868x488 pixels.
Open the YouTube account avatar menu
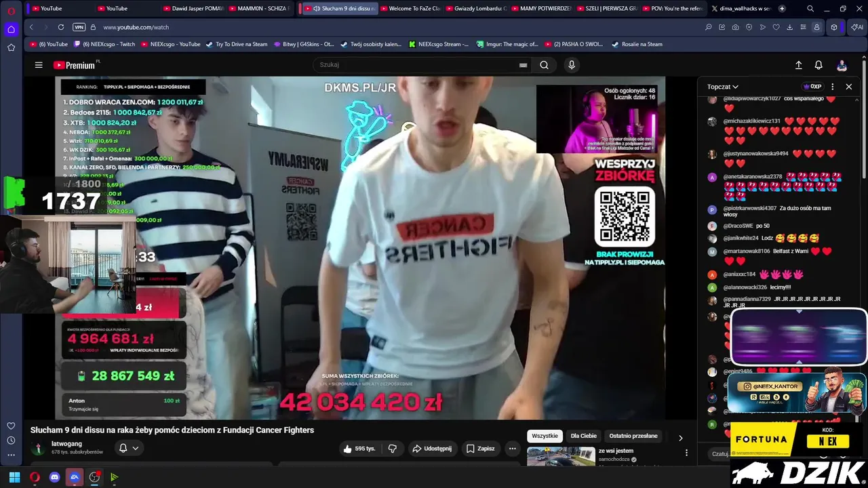click(842, 65)
